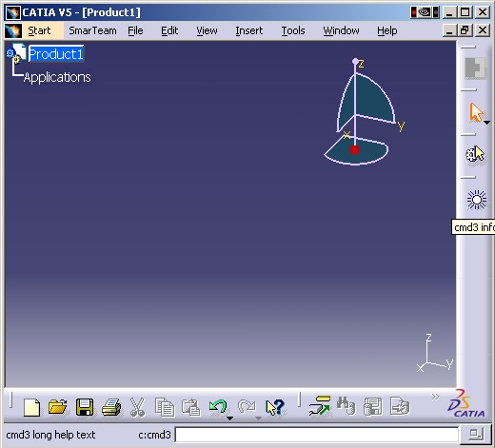Expand the Undo history dropdown arrow
Viewport: 495px width, 448px height.
230,419
